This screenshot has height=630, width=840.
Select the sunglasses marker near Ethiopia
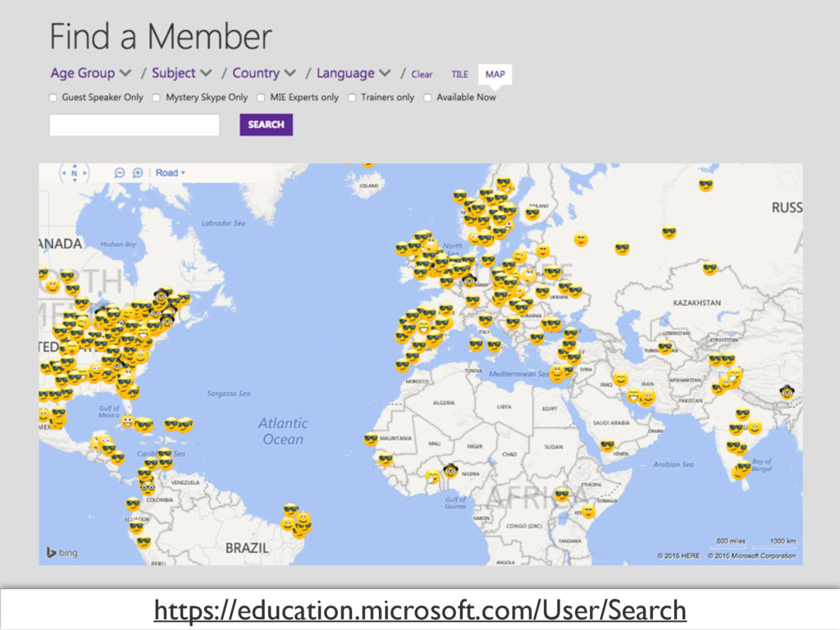[x=562, y=495]
